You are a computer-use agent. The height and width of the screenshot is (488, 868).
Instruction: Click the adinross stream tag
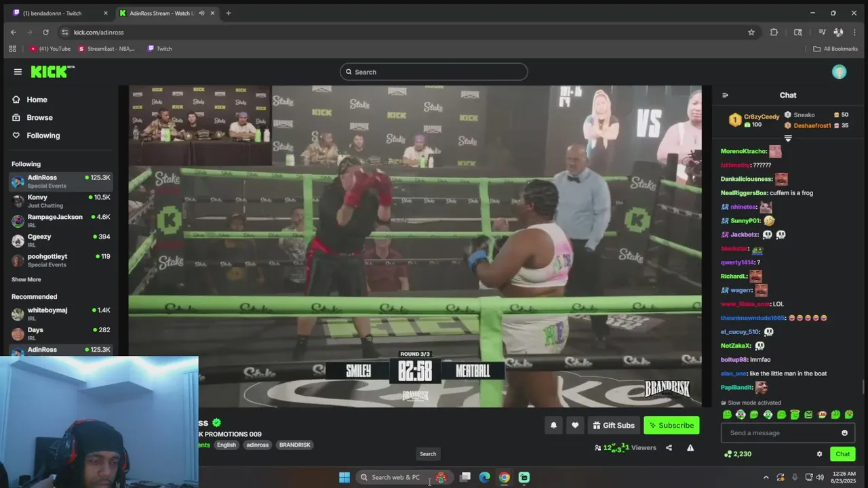(x=258, y=445)
